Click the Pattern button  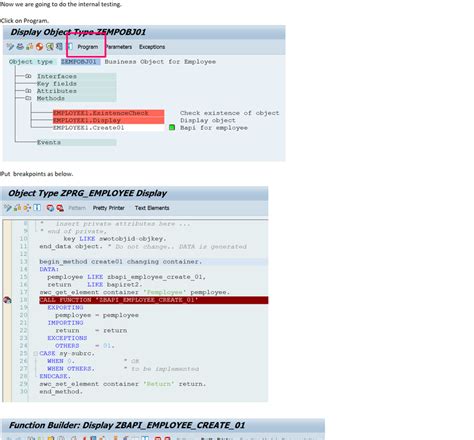click(x=77, y=208)
